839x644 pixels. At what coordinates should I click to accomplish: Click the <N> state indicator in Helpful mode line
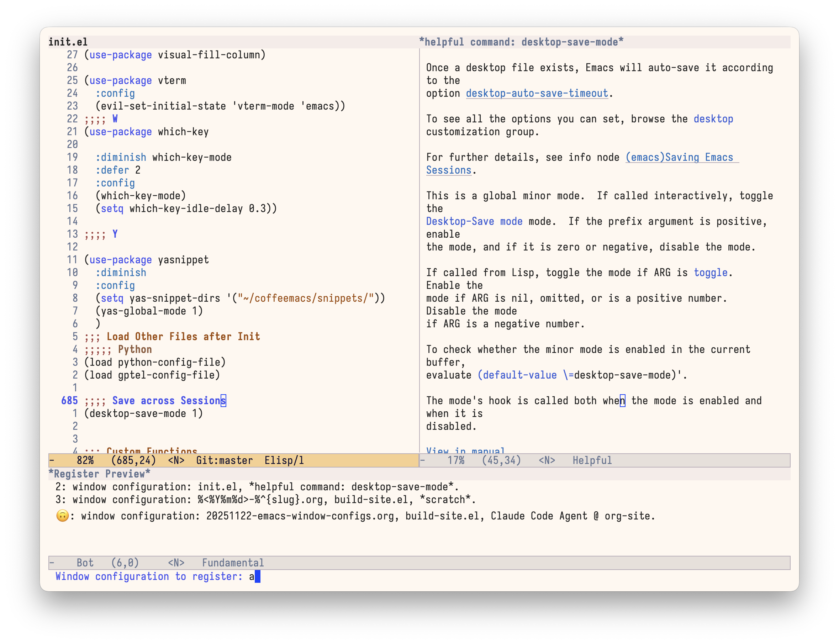tap(547, 460)
